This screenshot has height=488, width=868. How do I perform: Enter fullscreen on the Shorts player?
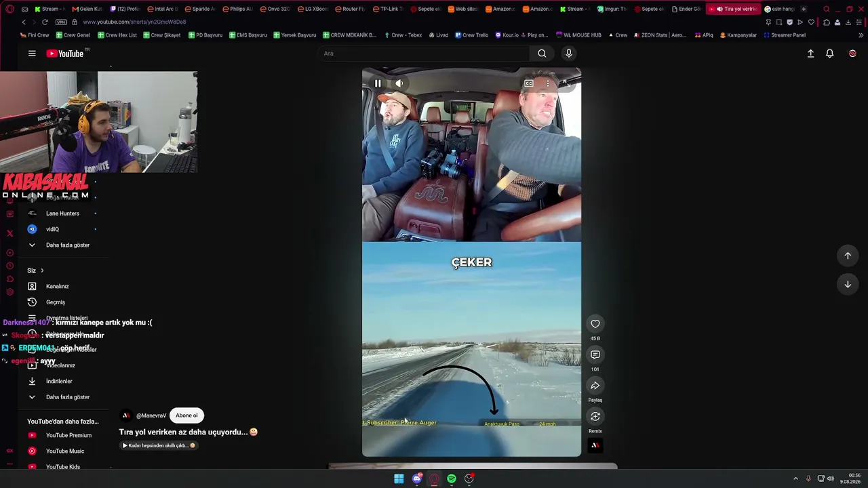566,83
